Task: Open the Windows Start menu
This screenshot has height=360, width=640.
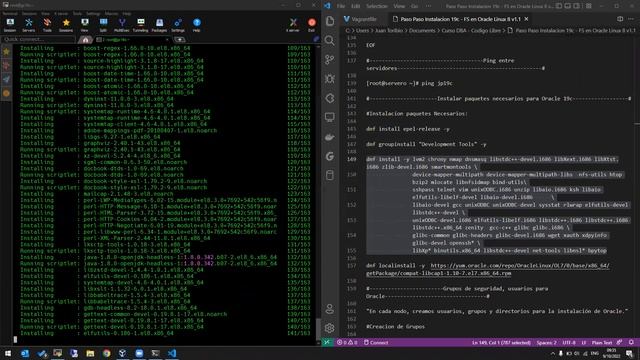Action: click(x=8, y=353)
